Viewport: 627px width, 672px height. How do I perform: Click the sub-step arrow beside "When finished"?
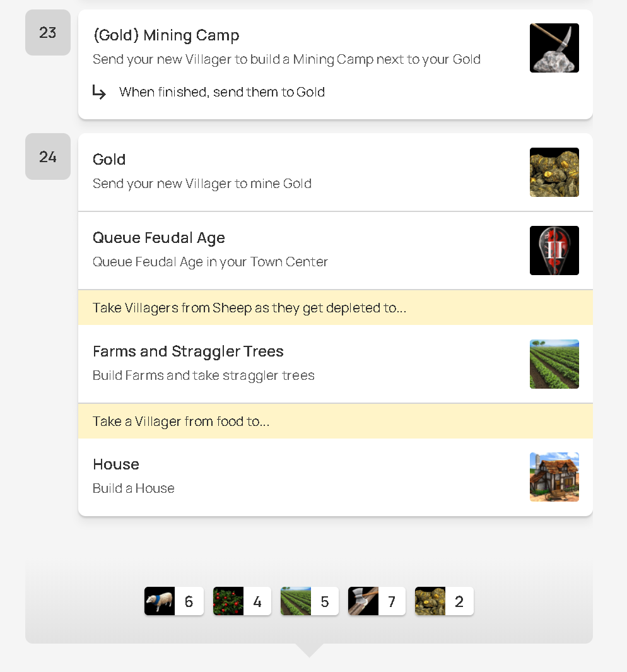[99, 92]
